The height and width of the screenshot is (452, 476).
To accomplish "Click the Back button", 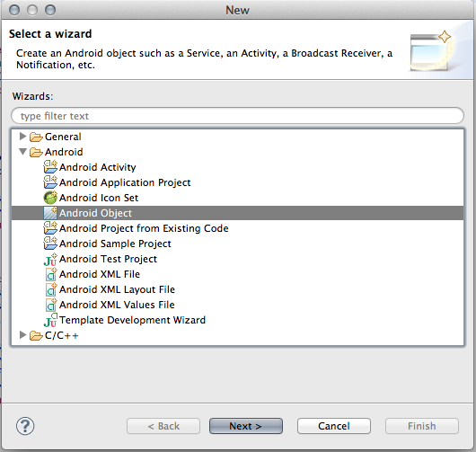I will point(163,426).
